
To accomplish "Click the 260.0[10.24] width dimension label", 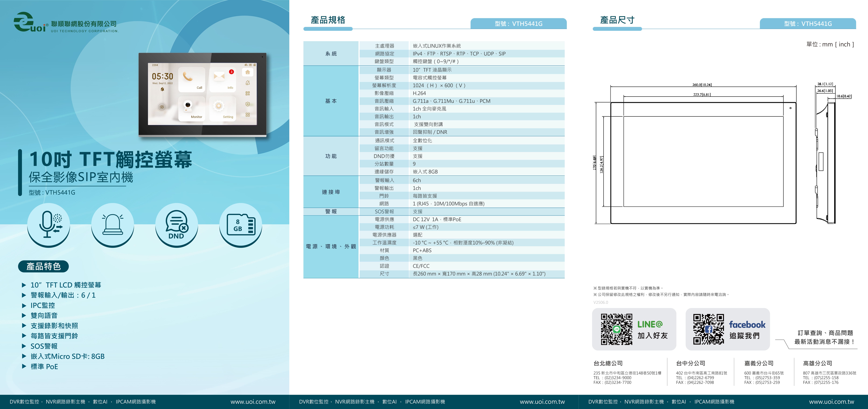I will (x=702, y=85).
